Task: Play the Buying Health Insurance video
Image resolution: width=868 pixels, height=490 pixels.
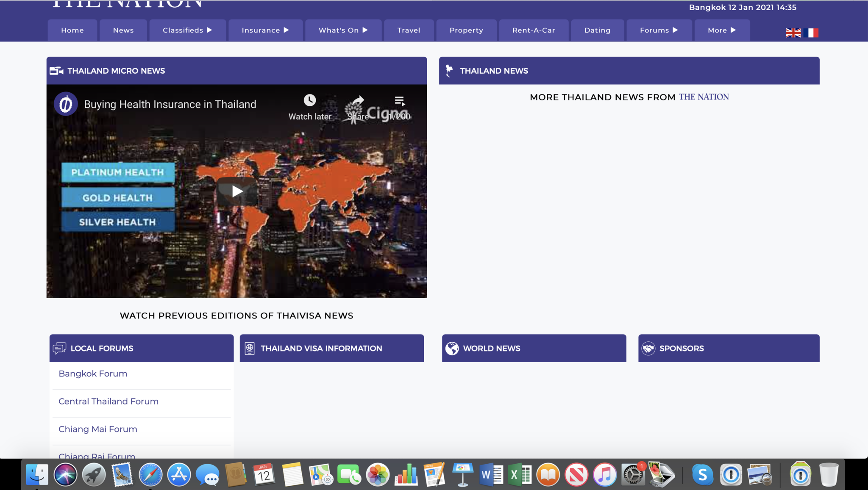Action: (x=236, y=191)
